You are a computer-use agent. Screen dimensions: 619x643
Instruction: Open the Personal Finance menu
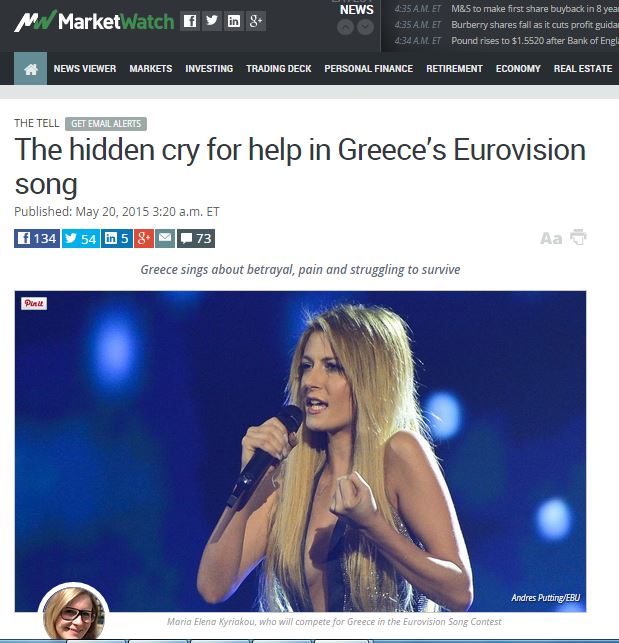point(368,68)
